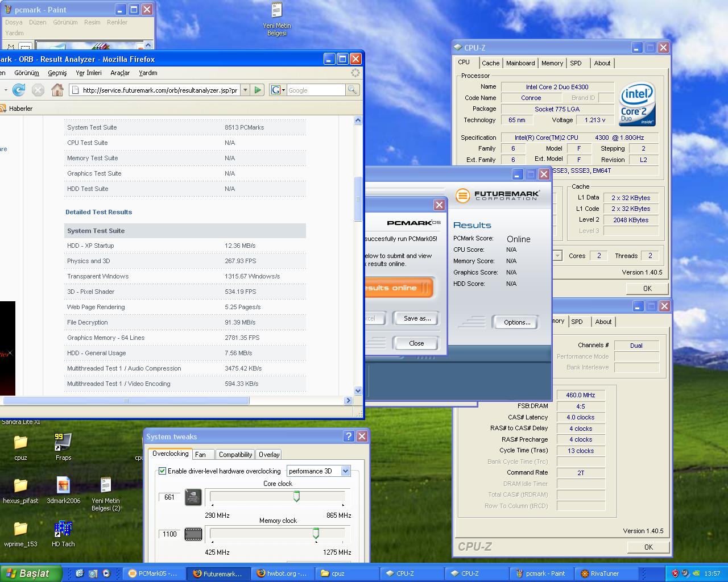Open Yeni Metin Belgesi (2) desktop file
Viewport: 728px width, 582px height.
pos(106,493)
